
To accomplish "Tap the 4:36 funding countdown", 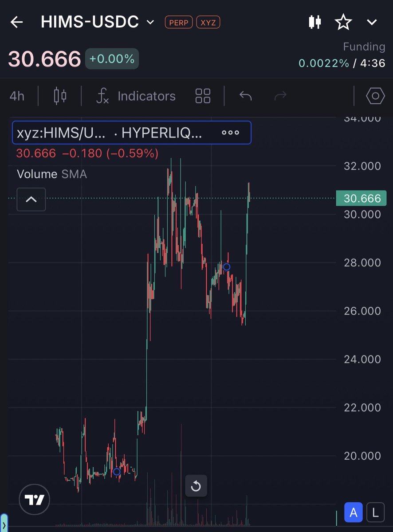I will pos(372,63).
